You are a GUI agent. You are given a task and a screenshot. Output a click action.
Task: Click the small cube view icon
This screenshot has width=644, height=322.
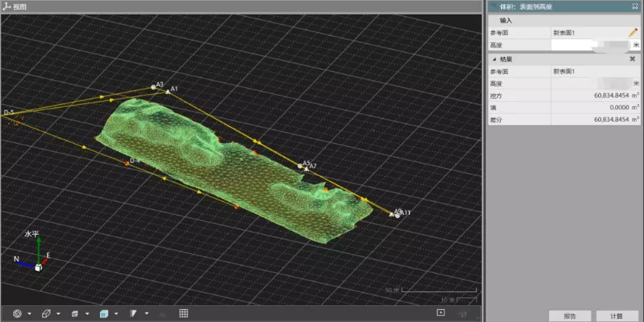pos(75,314)
